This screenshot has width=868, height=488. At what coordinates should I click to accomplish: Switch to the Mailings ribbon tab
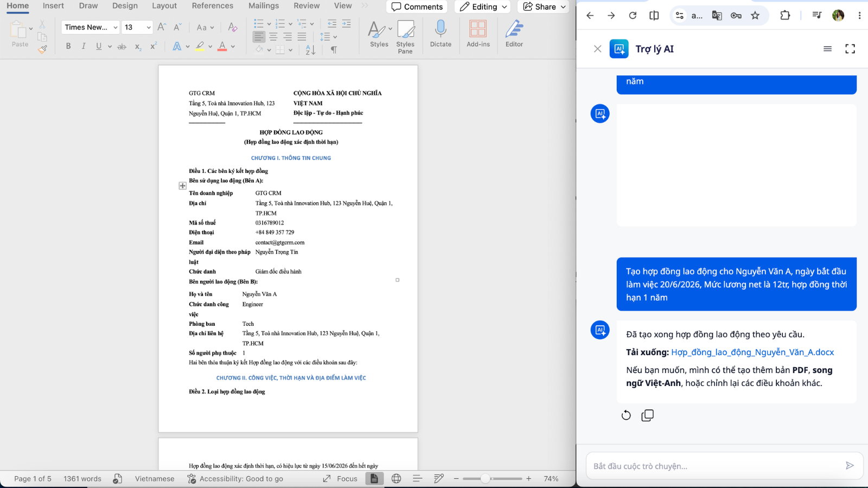(x=264, y=6)
